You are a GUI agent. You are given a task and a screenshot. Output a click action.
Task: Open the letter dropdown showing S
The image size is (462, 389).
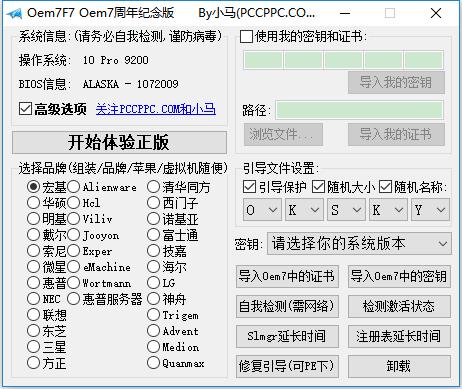[x=346, y=210]
